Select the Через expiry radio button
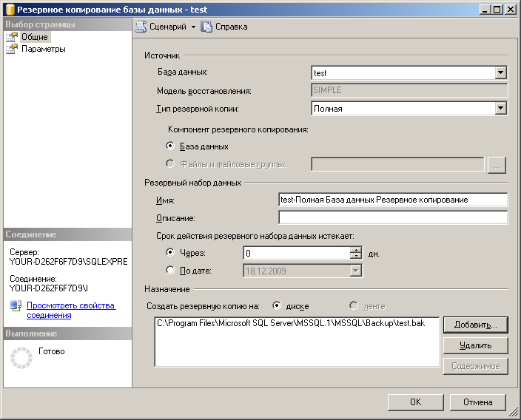Image resolution: width=521 pixels, height=420 pixels. (170, 253)
